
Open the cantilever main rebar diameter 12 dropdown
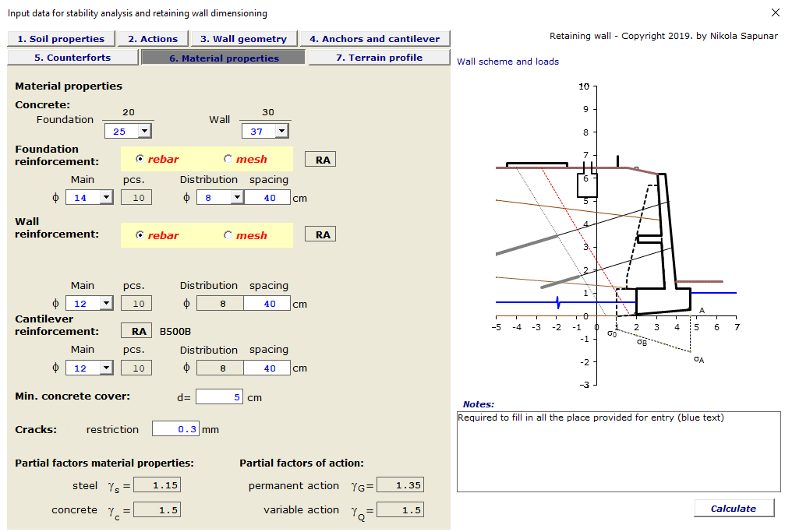coord(104,367)
